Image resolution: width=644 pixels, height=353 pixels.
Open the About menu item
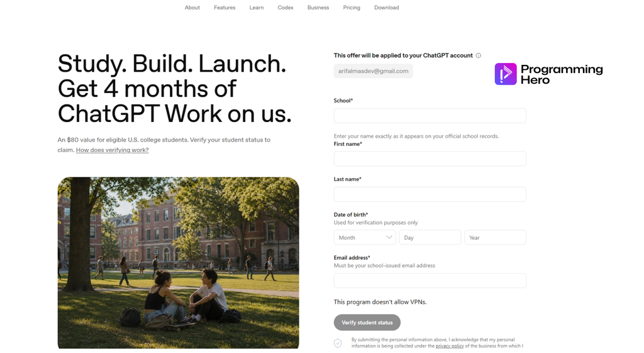tap(192, 8)
